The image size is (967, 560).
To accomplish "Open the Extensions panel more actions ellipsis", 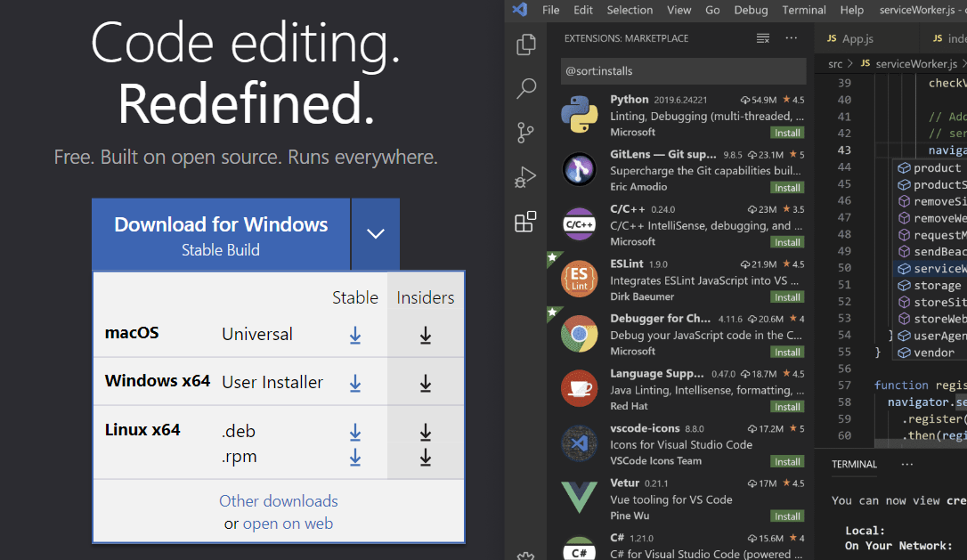I will 792,38.
